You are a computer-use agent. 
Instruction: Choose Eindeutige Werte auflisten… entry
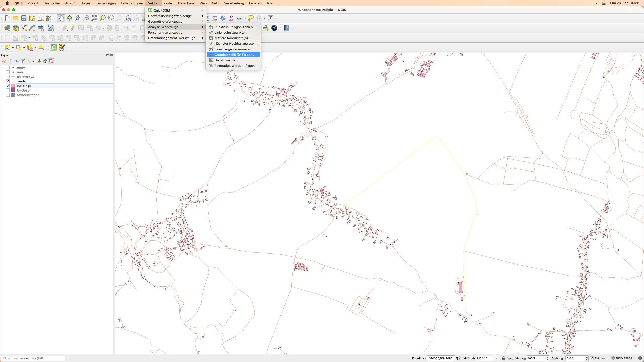coord(233,66)
